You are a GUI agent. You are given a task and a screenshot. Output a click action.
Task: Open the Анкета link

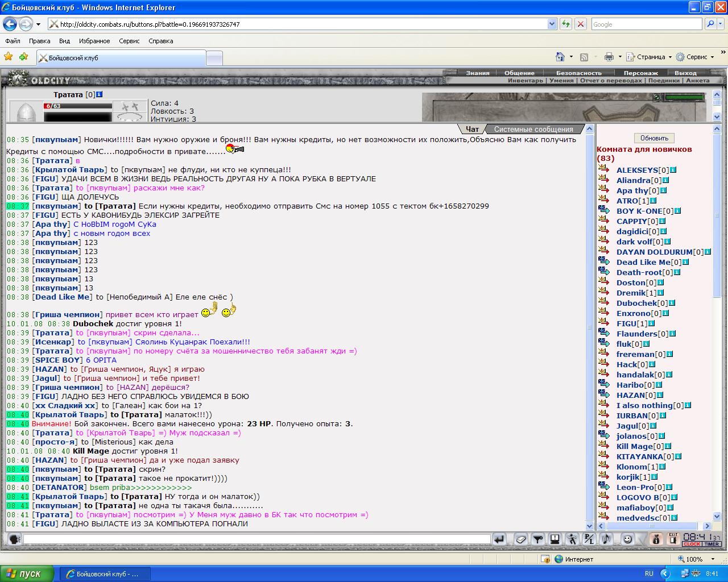(698, 81)
